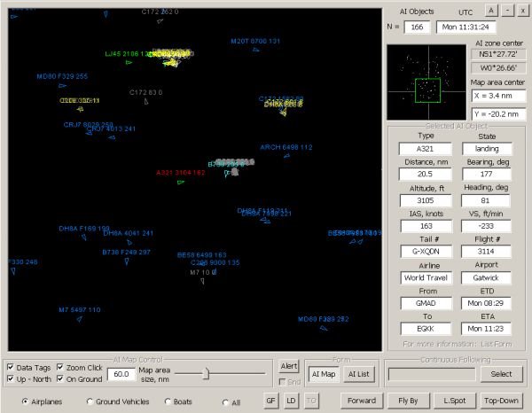Open the AI Map form view
The width and height of the screenshot is (532, 413).
323,374
